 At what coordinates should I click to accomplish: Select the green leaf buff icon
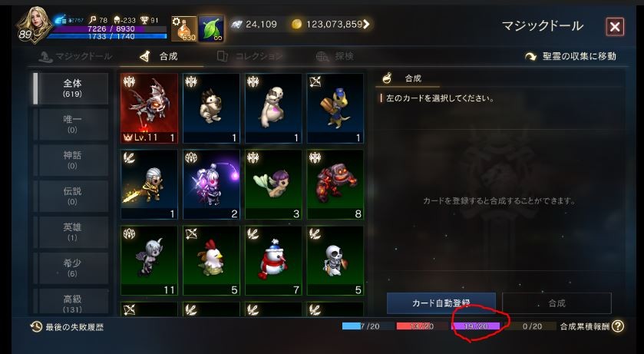click(x=211, y=28)
